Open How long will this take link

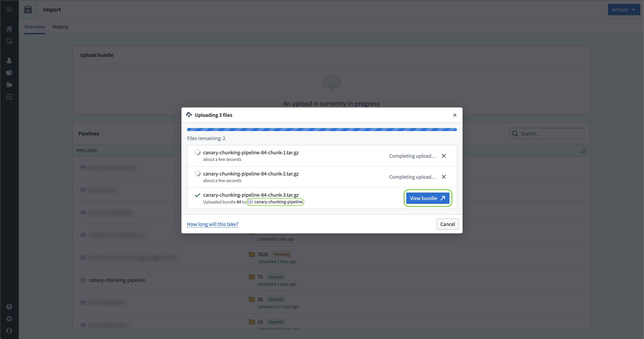213,224
